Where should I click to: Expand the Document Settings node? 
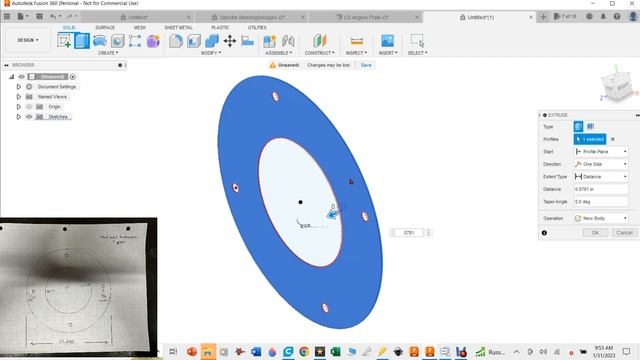tap(18, 87)
